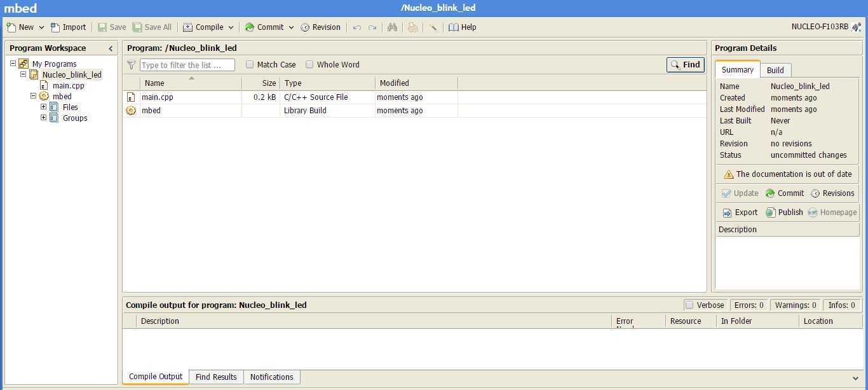The image size is (868, 390).
Task: Click the Find button
Action: [686, 65]
